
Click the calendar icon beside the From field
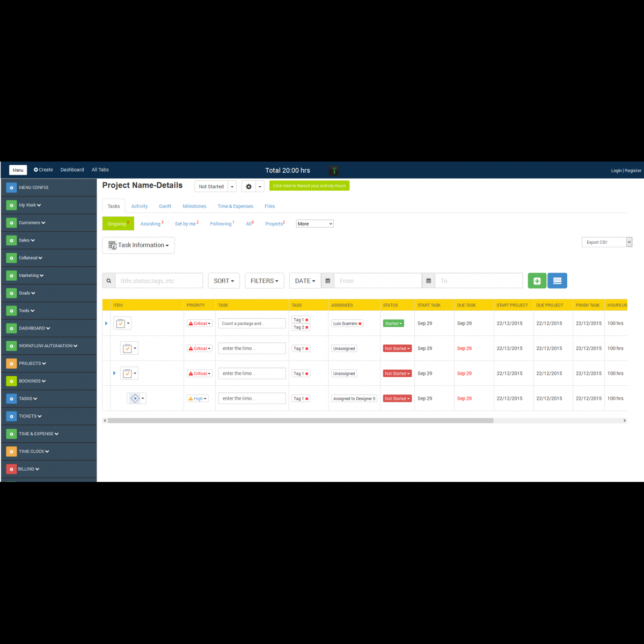pyautogui.click(x=328, y=281)
